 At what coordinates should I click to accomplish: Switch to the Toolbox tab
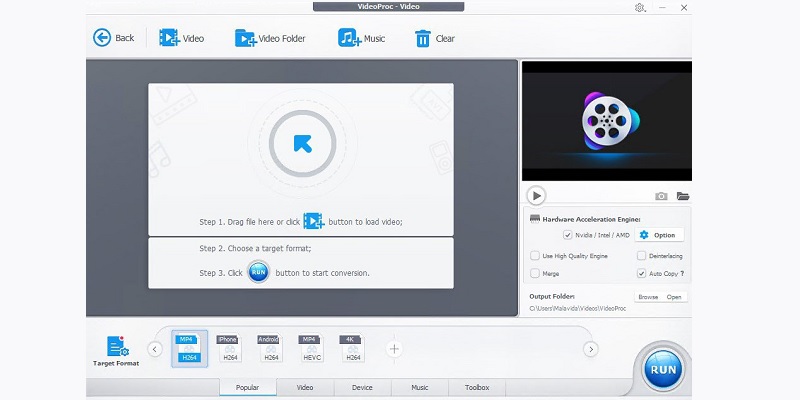point(477,387)
